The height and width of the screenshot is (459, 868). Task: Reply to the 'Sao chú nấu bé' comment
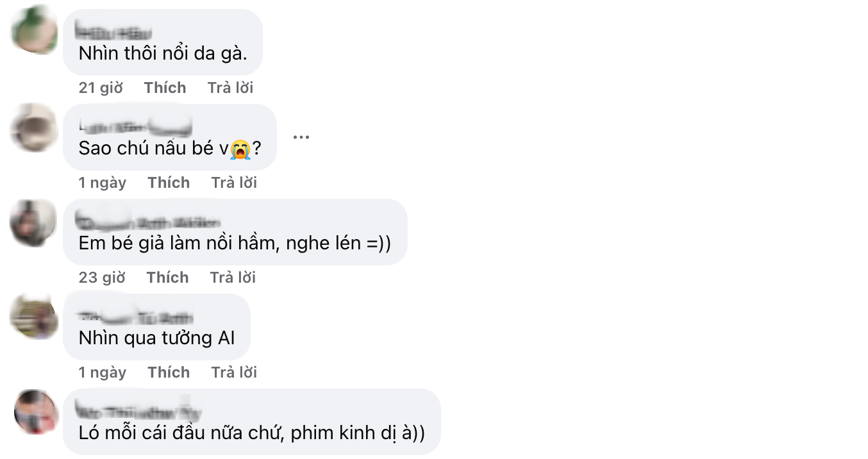coord(234,182)
